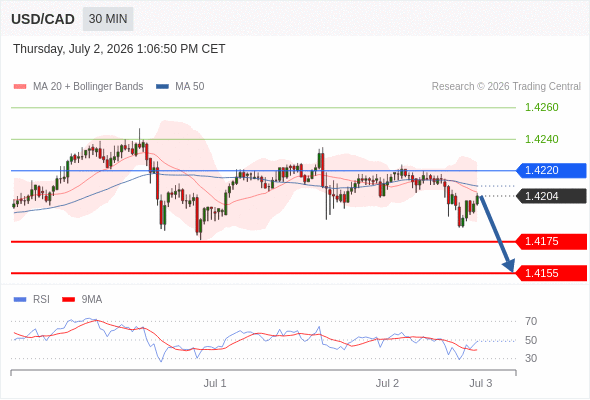Click the blue 1.4220 pivot price tag
The height and width of the screenshot is (400, 590).
pyautogui.click(x=551, y=170)
